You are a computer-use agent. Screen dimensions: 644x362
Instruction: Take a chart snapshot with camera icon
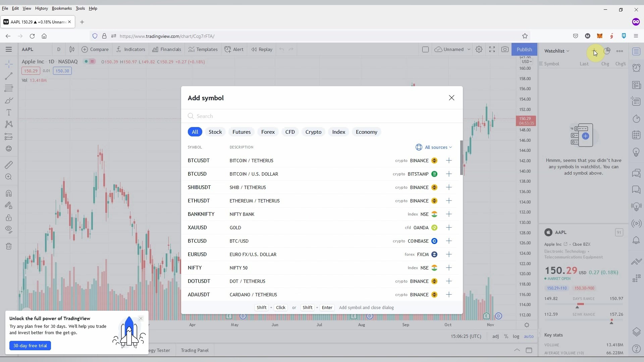(504, 49)
